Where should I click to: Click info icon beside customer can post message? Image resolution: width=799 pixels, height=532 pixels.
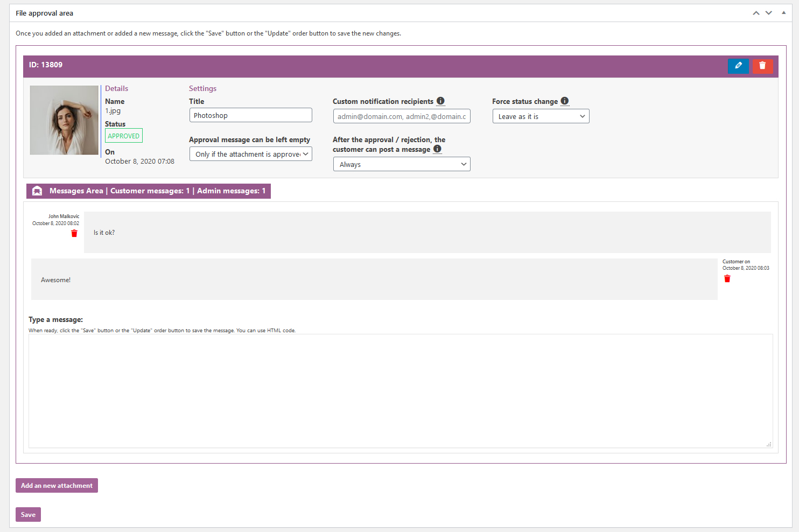[437, 149]
